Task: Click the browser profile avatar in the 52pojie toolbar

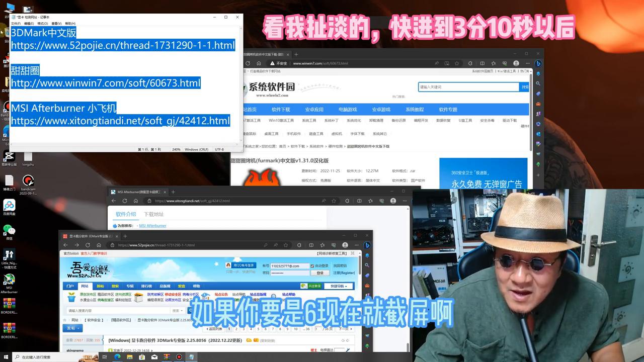Action: [345, 245]
